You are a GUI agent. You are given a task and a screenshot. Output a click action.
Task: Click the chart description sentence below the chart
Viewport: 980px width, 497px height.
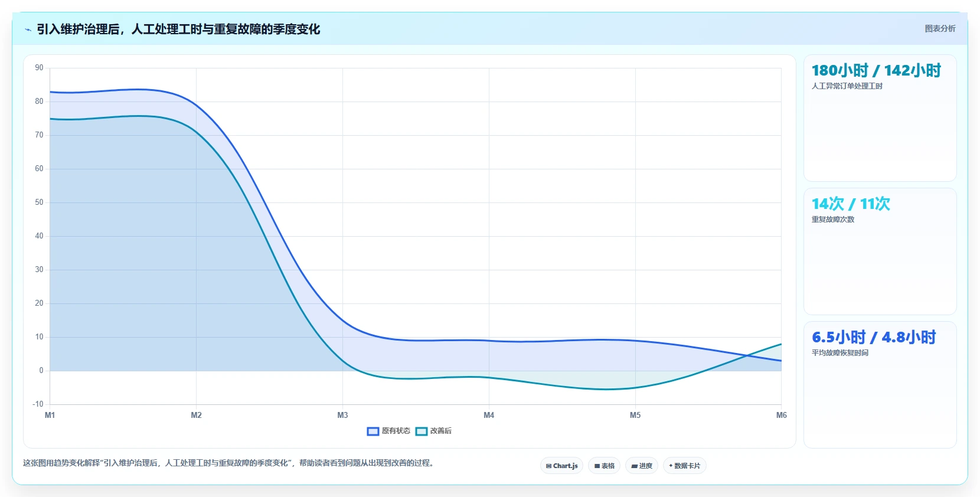pyautogui.click(x=229, y=463)
